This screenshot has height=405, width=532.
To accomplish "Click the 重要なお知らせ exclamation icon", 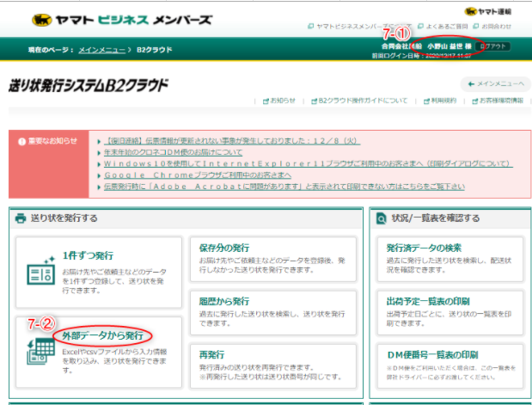I will [x=21, y=142].
